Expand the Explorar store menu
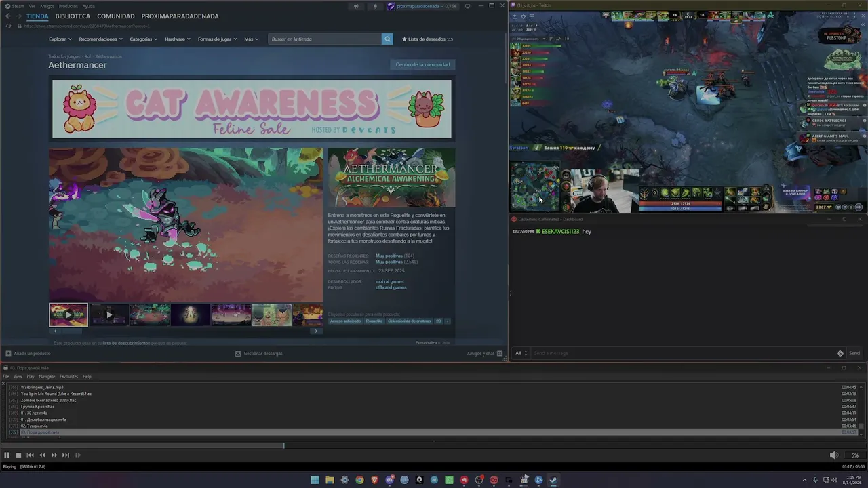 60,39
